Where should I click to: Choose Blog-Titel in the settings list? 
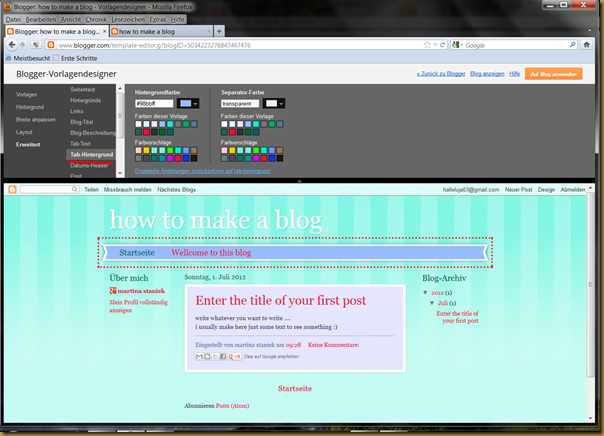82,122
